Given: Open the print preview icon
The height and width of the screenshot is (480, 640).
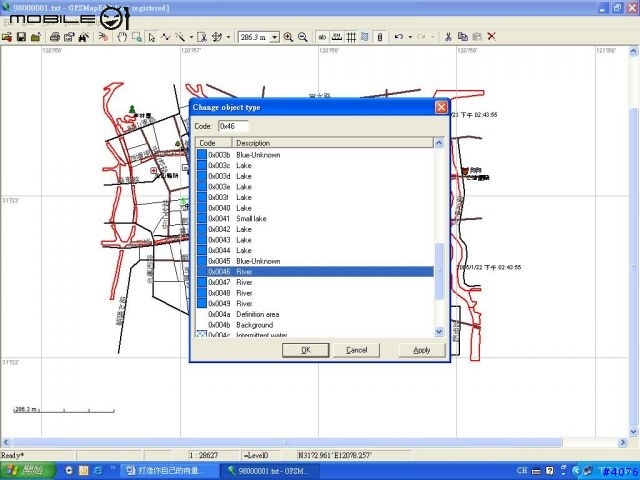Looking at the screenshot, I should tap(69, 37).
